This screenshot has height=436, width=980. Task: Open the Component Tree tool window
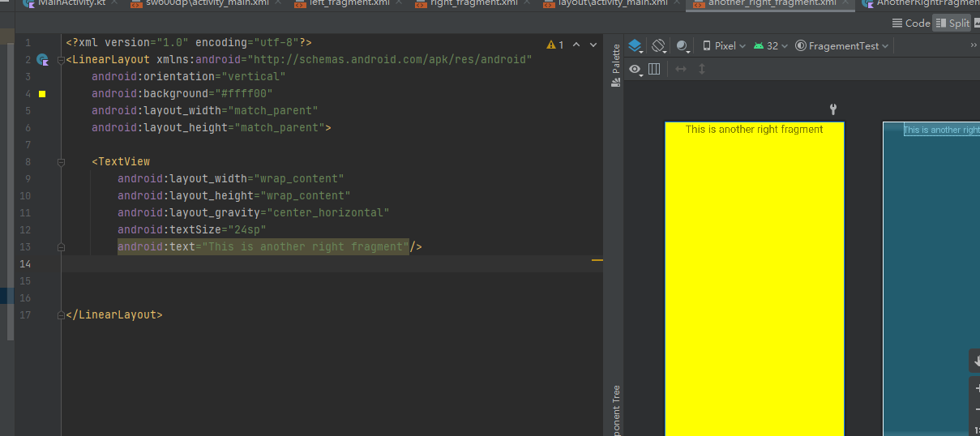click(x=616, y=410)
